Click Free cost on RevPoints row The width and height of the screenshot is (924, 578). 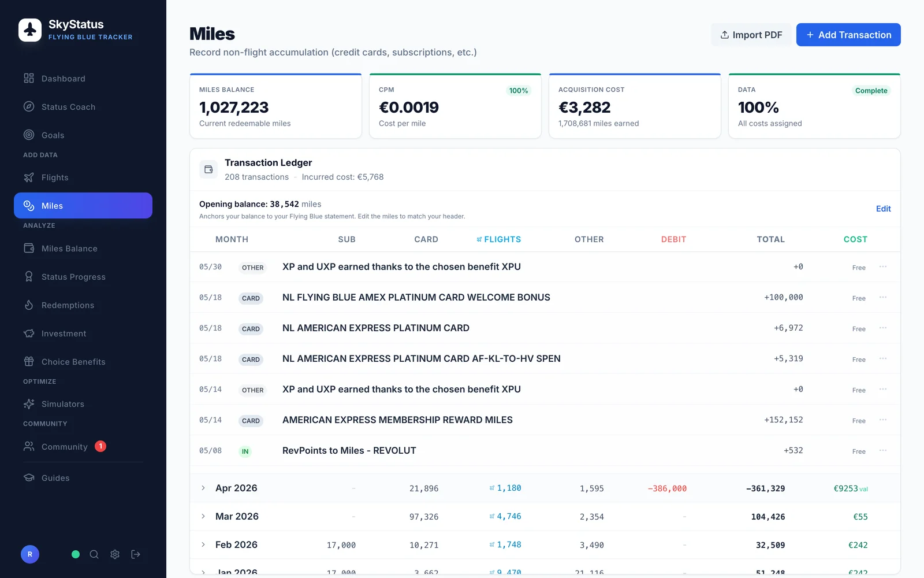click(859, 451)
